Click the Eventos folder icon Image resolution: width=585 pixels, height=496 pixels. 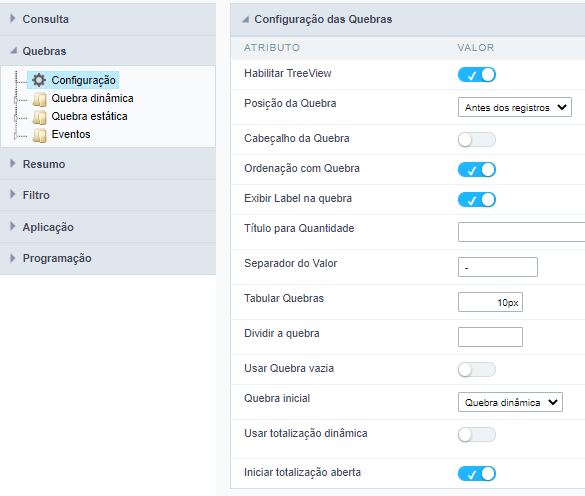click(39, 135)
